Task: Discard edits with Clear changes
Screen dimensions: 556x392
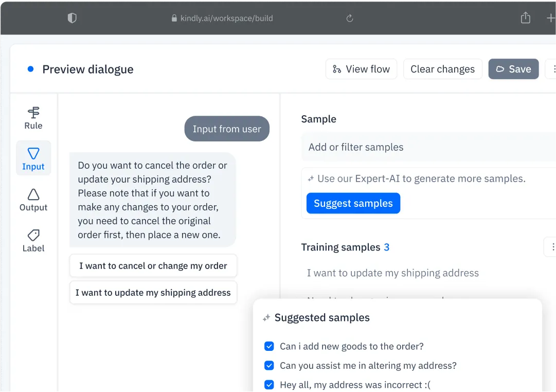Action: coord(442,68)
